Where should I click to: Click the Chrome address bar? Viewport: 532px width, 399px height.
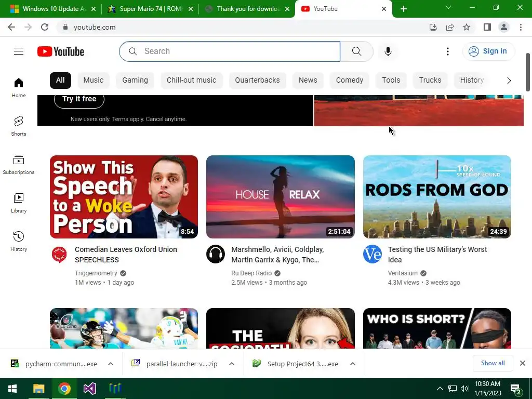coord(241,27)
